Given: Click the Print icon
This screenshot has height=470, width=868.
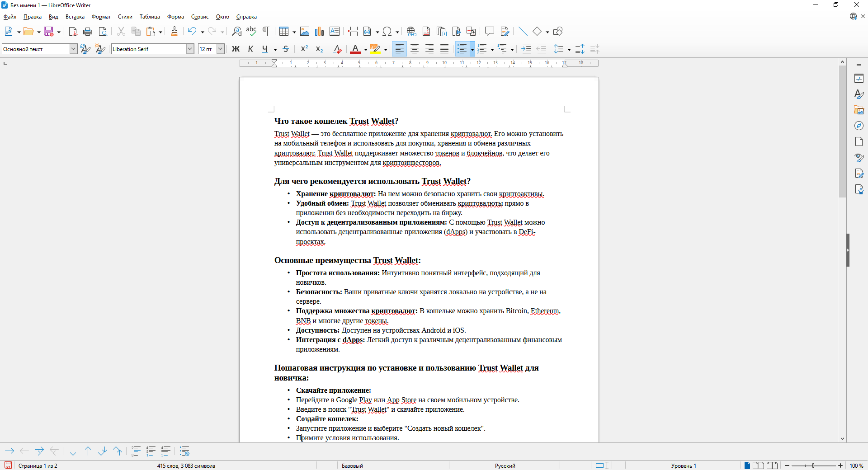Looking at the screenshot, I should click(x=88, y=31).
